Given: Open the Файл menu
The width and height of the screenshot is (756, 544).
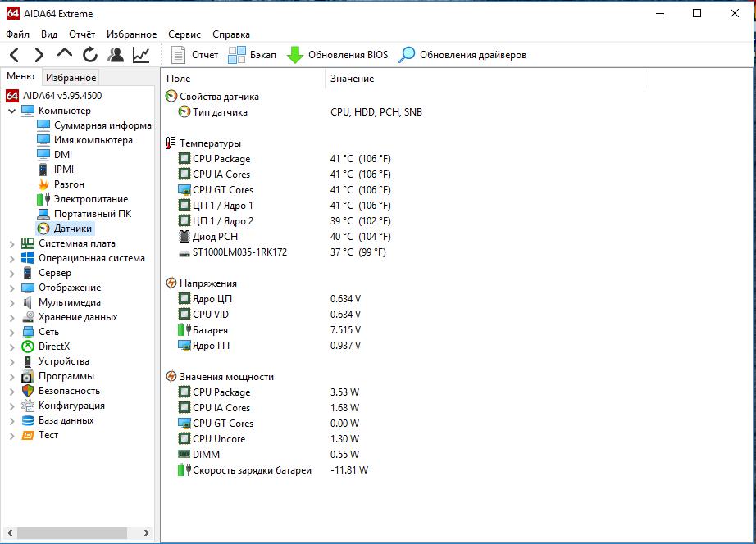Looking at the screenshot, I should pyautogui.click(x=17, y=34).
